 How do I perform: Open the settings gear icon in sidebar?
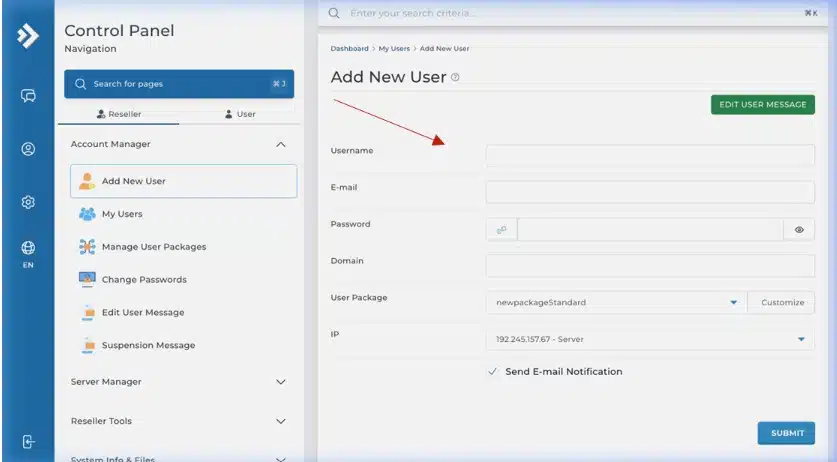point(28,202)
